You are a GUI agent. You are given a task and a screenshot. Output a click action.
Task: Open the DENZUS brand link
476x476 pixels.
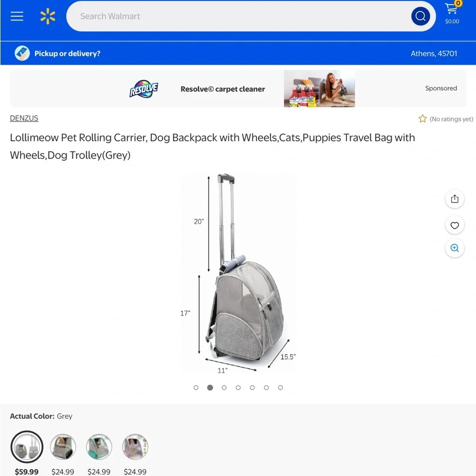pyautogui.click(x=24, y=118)
